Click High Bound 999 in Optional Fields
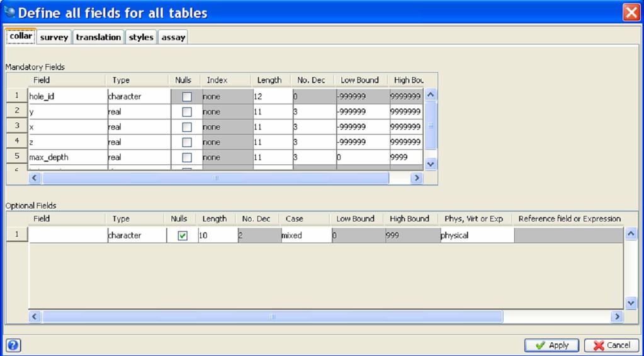Image resolution: width=644 pixels, height=356 pixels. coord(413,235)
